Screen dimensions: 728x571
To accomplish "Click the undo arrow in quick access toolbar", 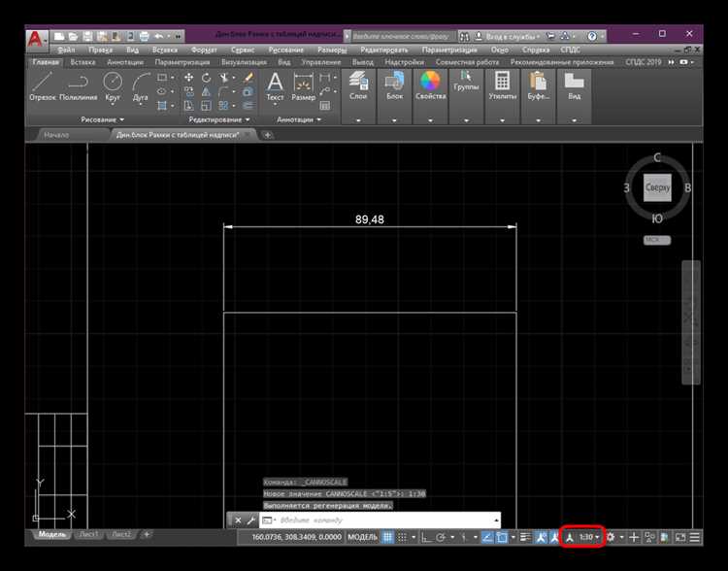I will [158, 36].
